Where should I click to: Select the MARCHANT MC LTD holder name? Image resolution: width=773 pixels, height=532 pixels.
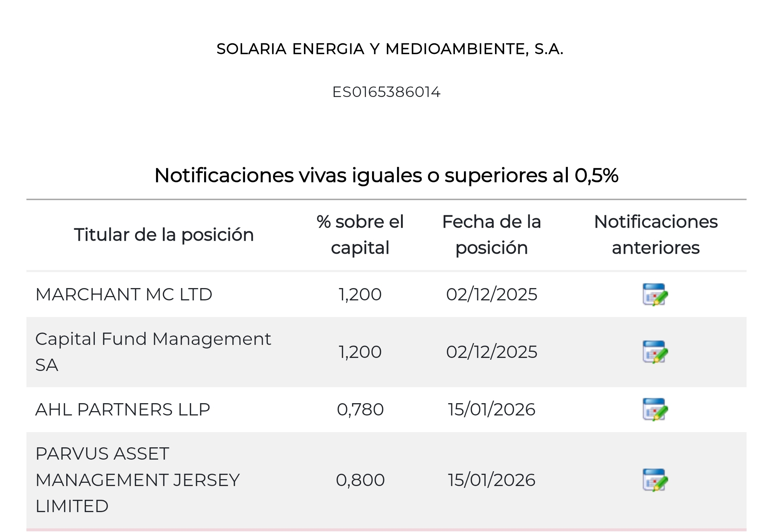click(x=124, y=295)
